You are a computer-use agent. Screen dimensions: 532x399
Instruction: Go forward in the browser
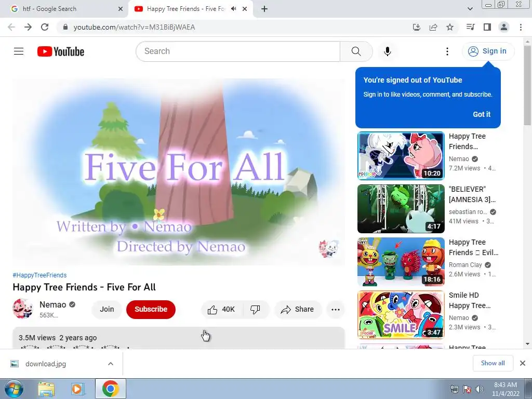[28, 27]
